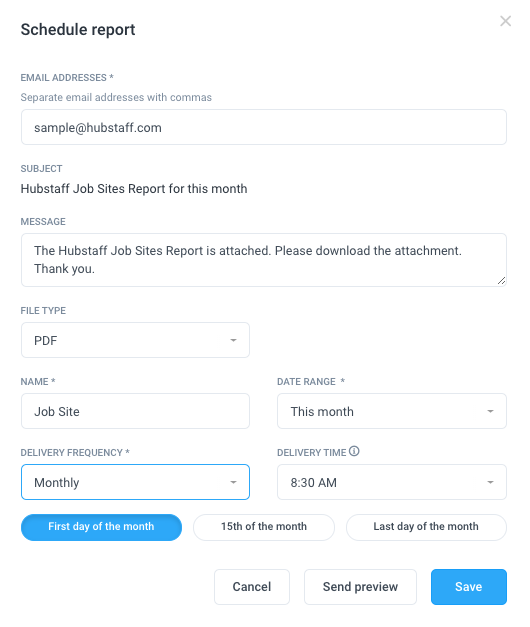This screenshot has width=530, height=627.
Task: Select Last day of the month
Action: (426, 527)
